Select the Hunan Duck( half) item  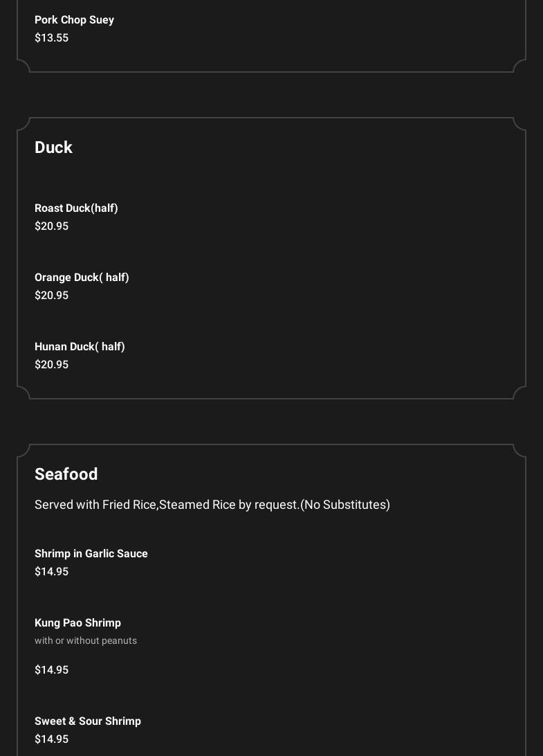point(80,347)
